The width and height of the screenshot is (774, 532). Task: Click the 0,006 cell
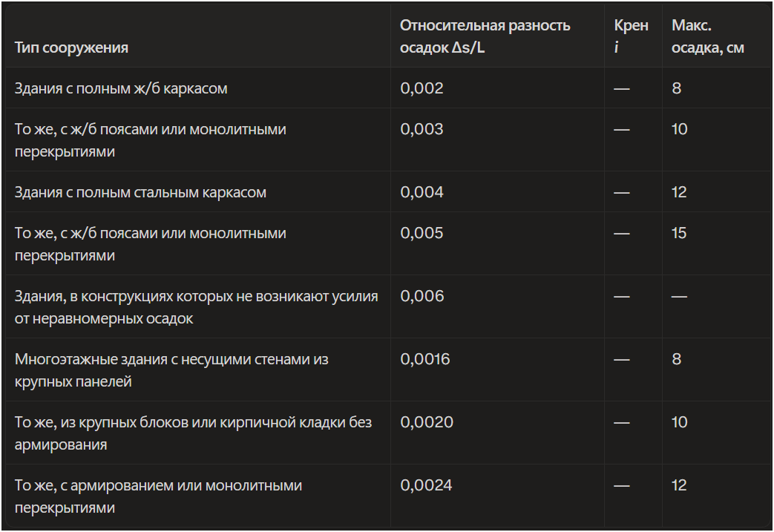click(x=422, y=296)
